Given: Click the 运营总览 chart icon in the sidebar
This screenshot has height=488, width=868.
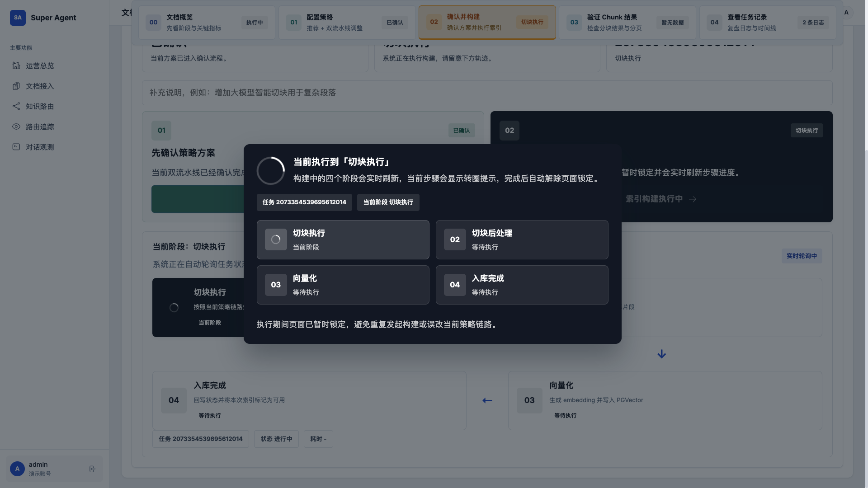Looking at the screenshot, I should 16,66.
